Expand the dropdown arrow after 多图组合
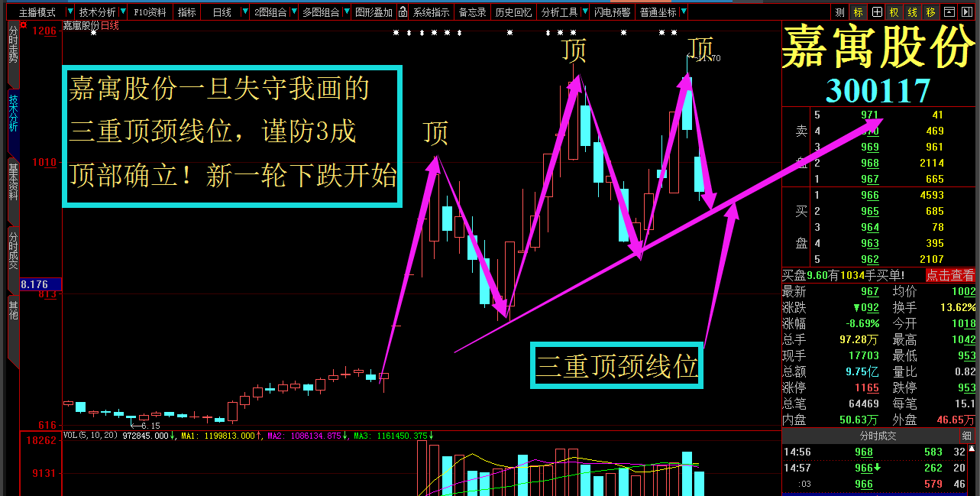 coord(347,12)
